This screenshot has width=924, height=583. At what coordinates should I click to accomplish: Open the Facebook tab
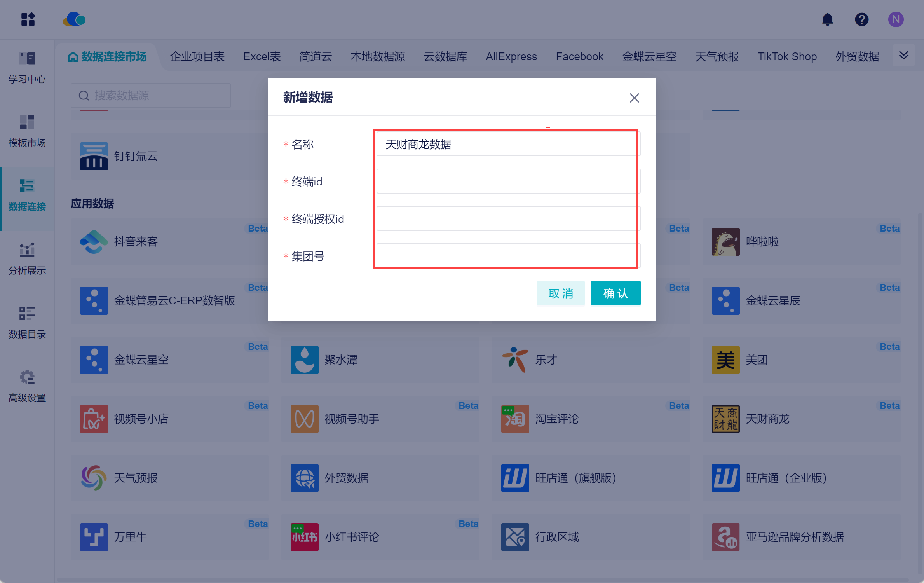tap(579, 57)
